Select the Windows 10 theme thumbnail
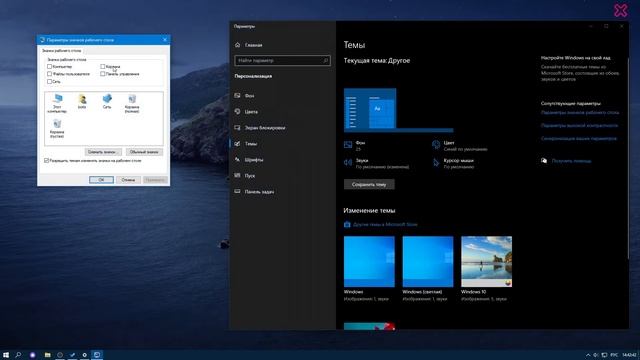Viewport: 640px width, 360px height. point(486,262)
